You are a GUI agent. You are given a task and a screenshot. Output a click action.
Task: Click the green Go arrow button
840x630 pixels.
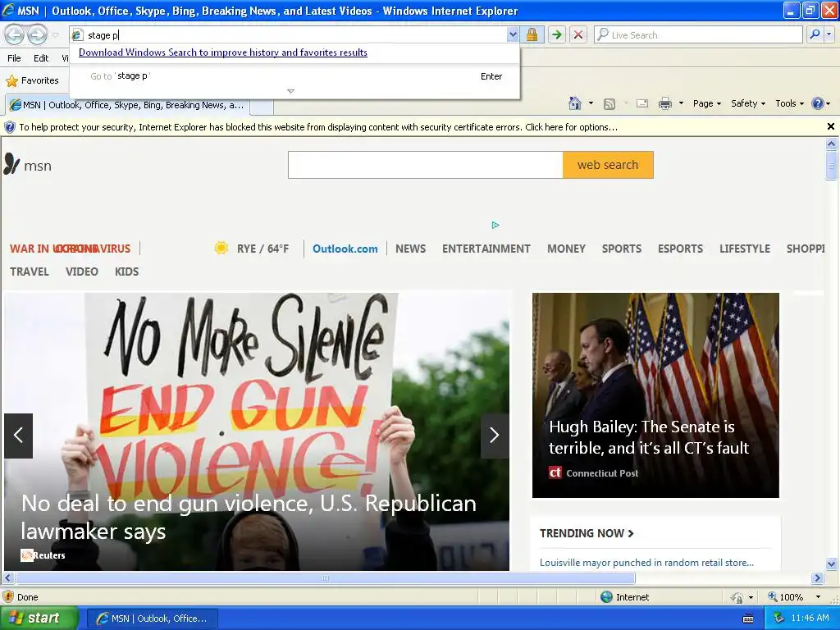557,34
